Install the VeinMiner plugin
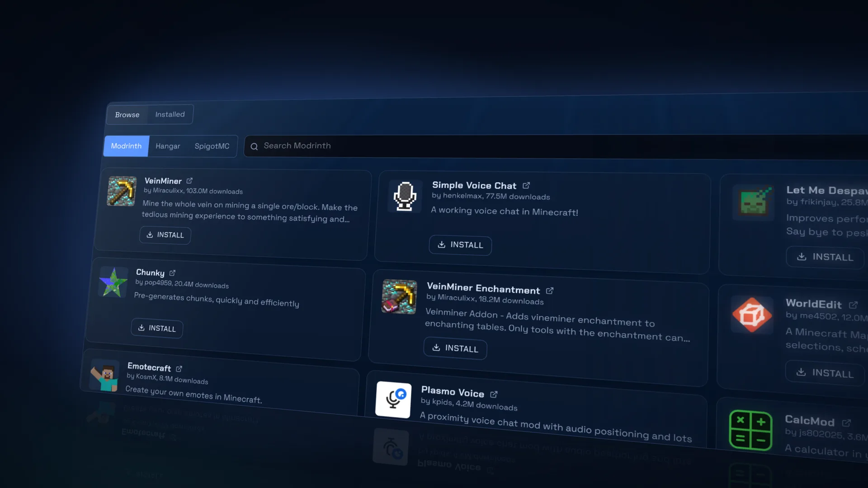868x488 pixels. [165, 235]
